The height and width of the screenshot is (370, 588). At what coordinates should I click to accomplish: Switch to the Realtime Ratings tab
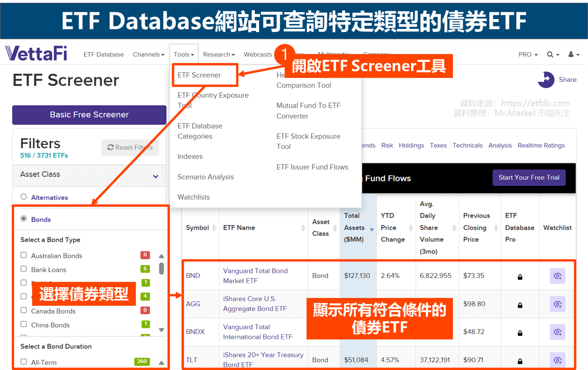(x=541, y=145)
